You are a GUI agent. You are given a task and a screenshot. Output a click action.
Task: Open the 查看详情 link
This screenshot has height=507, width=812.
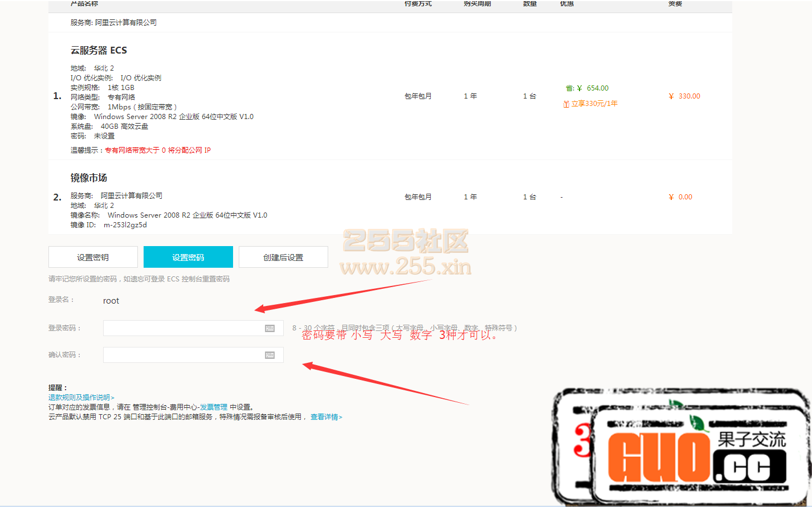pyautogui.click(x=325, y=417)
